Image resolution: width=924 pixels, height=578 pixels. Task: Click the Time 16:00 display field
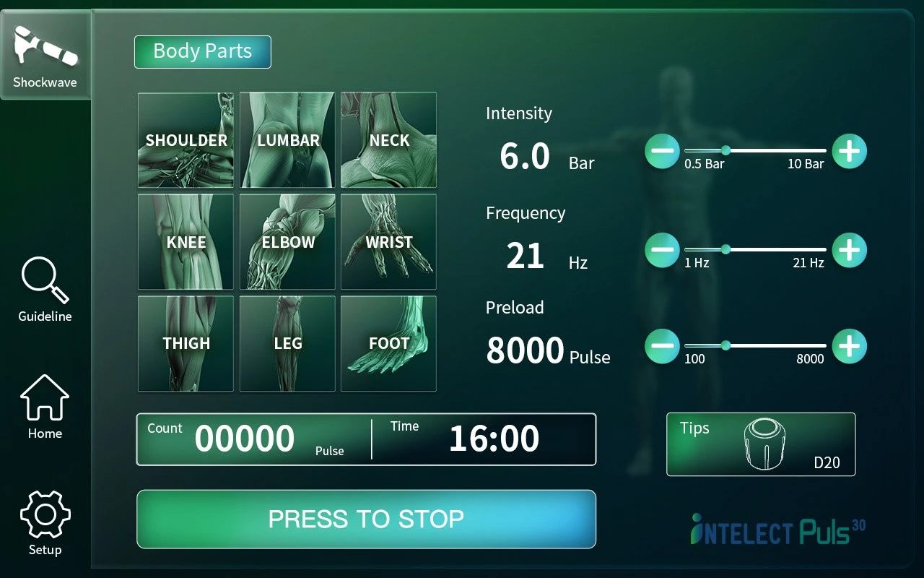pyautogui.click(x=484, y=439)
